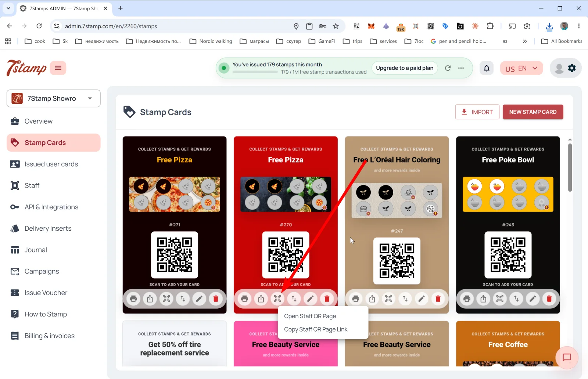Open API & Integrations
Viewport: 588px width, 379px height.
54,207
